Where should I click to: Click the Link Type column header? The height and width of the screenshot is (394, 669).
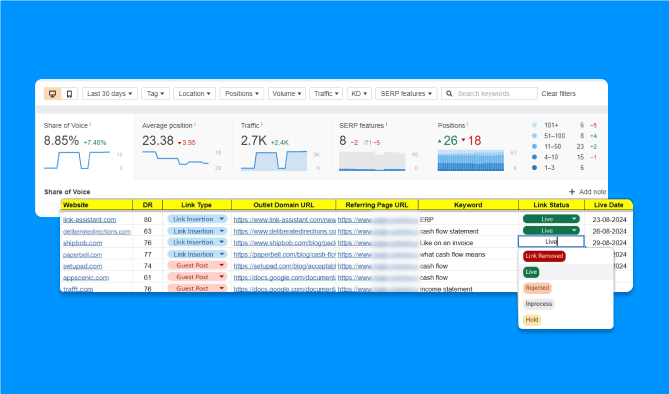click(x=197, y=205)
